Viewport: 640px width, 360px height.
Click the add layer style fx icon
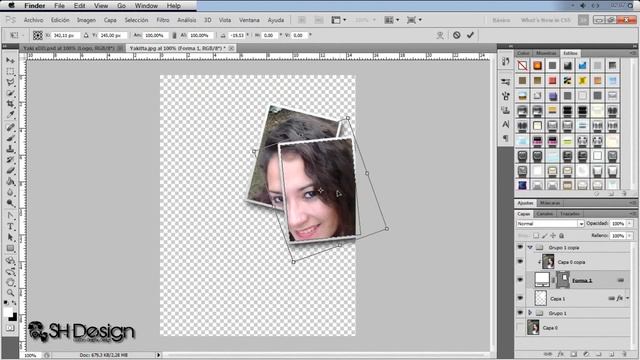click(x=560, y=354)
